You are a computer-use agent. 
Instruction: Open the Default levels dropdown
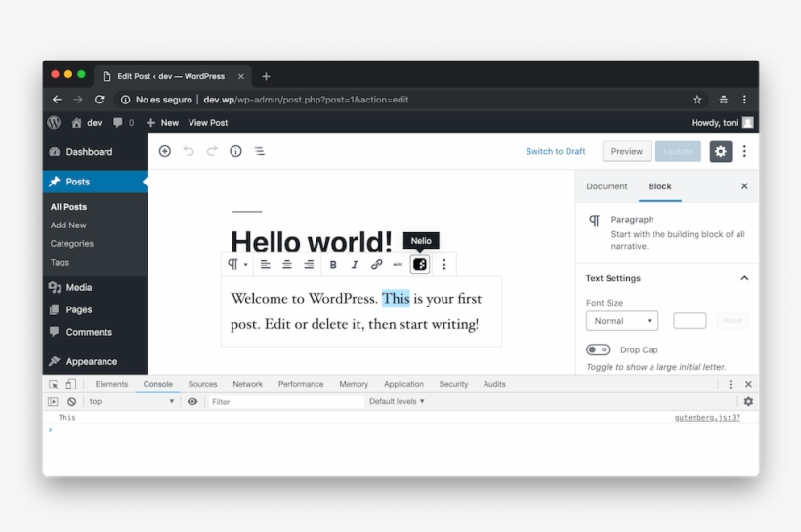click(x=397, y=401)
